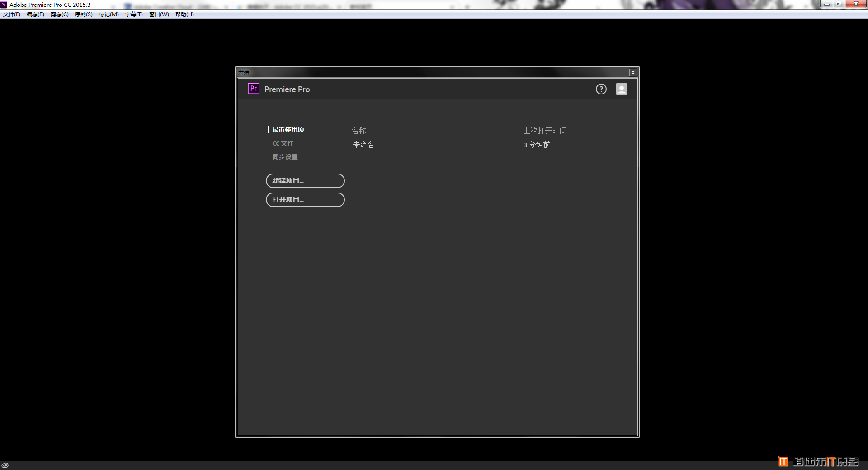Open the 标记(M) menu
The height and width of the screenshot is (470, 868).
click(x=108, y=14)
